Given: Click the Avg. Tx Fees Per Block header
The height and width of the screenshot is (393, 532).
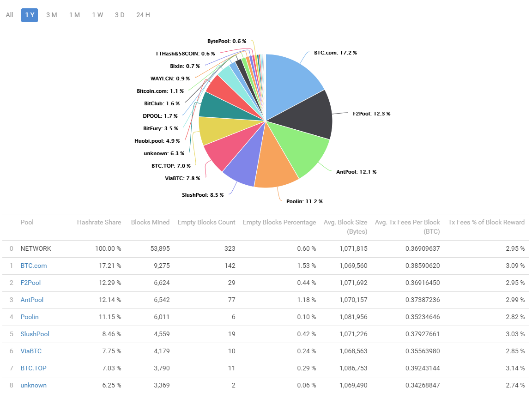Looking at the screenshot, I should click(x=407, y=227).
